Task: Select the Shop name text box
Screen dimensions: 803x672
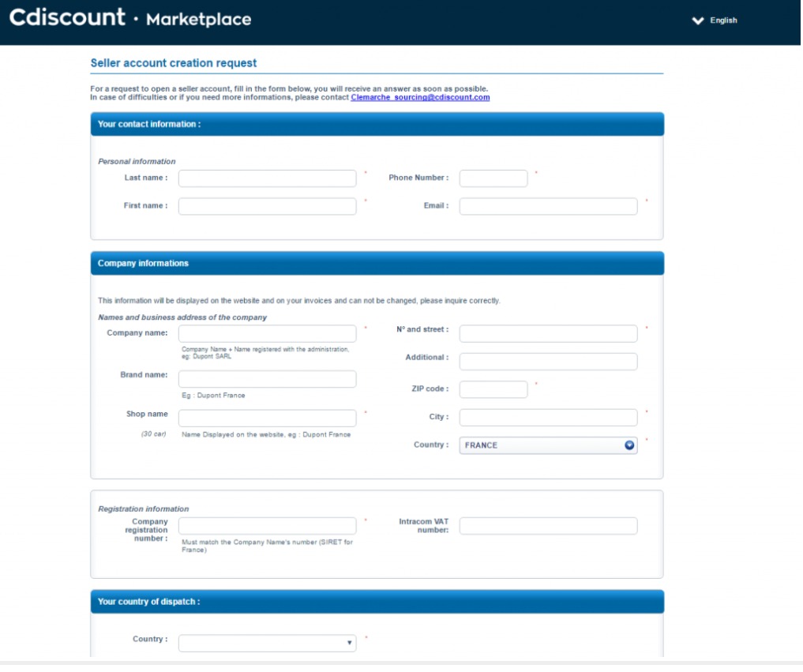Action: click(x=268, y=418)
